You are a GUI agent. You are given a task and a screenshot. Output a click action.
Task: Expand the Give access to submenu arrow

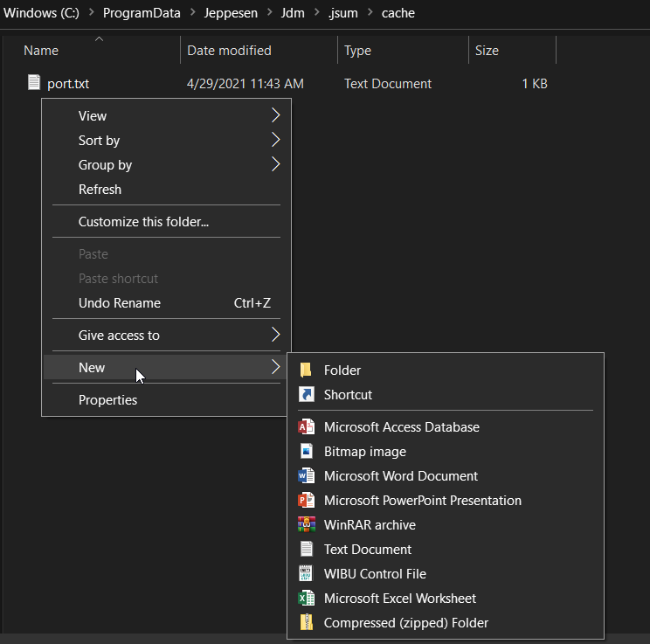coord(275,336)
